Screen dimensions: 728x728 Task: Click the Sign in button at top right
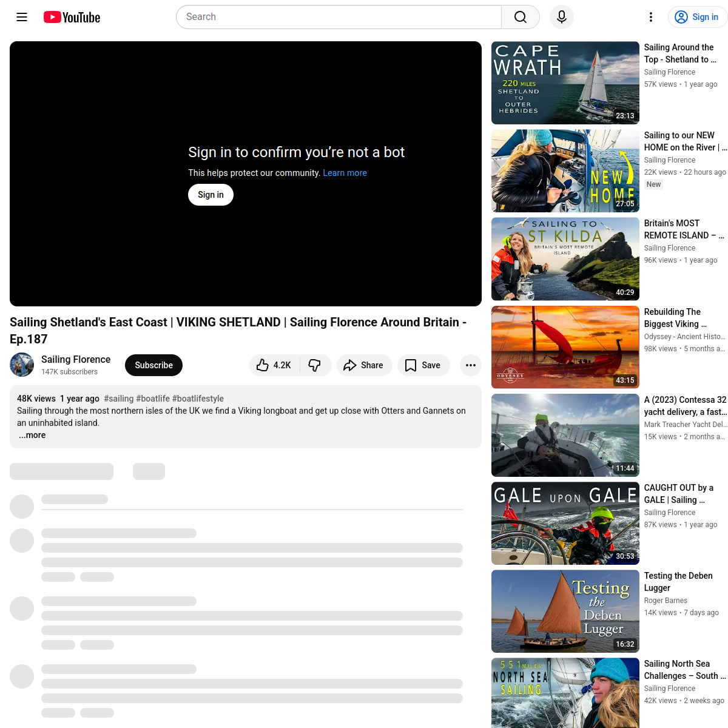[697, 17]
